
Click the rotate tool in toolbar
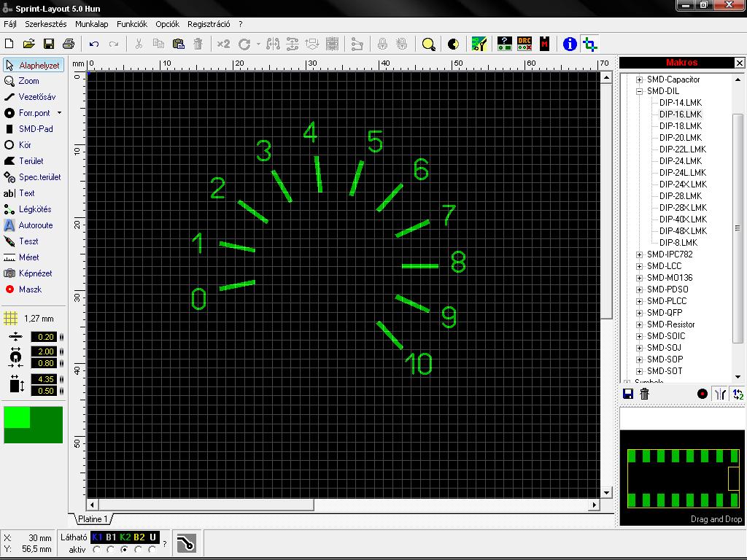(x=244, y=44)
